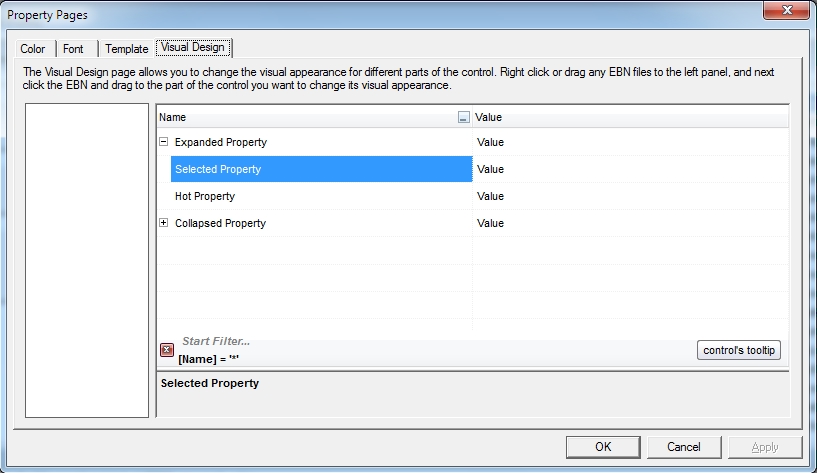This screenshot has width=817, height=473.
Task: Click the Collapsed Property item label
Action: coord(220,223)
